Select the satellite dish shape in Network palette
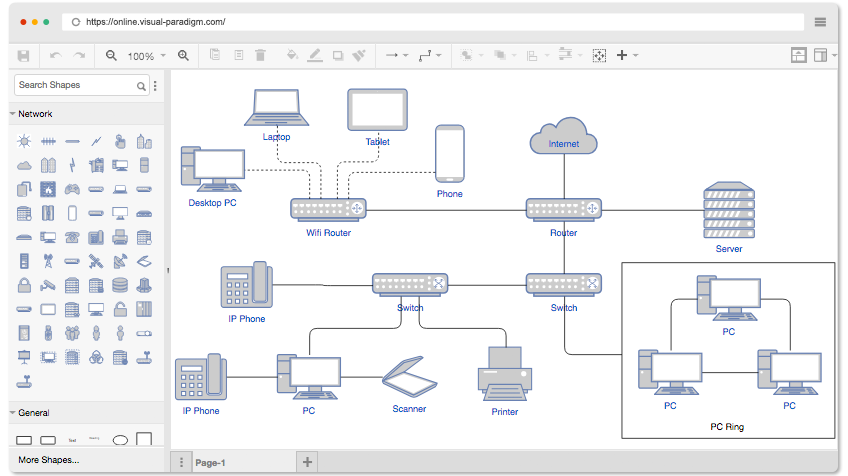The height and width of the screenshot is (476, 848). point(120,261)
